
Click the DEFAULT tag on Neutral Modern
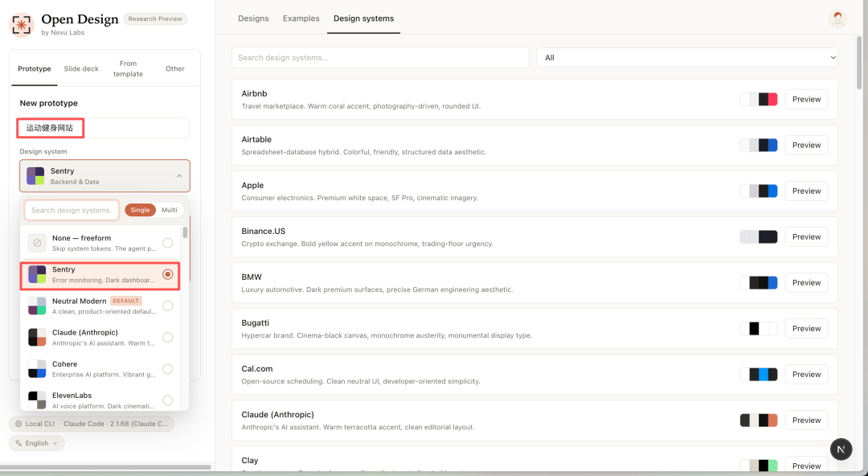tap(126, 301)
